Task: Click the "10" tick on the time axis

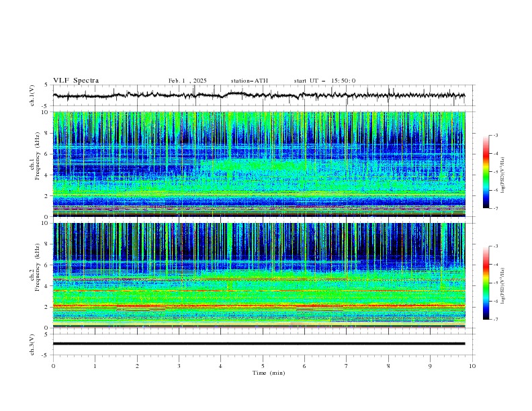Action: click(x=472, y=366)
